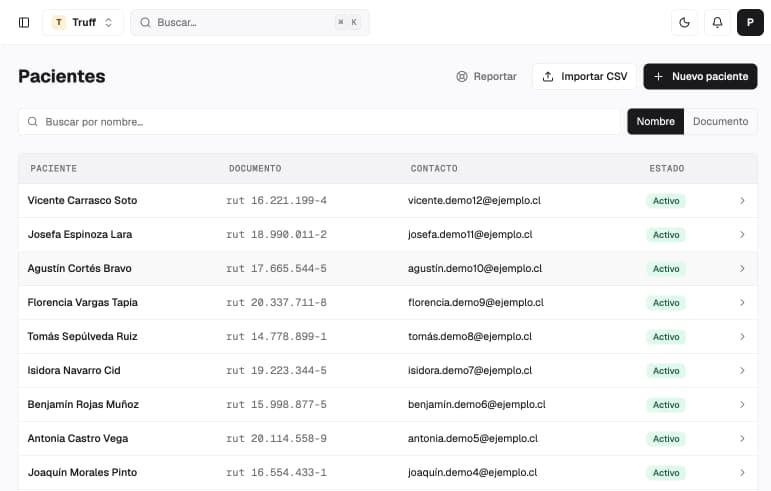Click the search magnifier icon in top bar
771x491 pixels.
(x=146, y=23)
